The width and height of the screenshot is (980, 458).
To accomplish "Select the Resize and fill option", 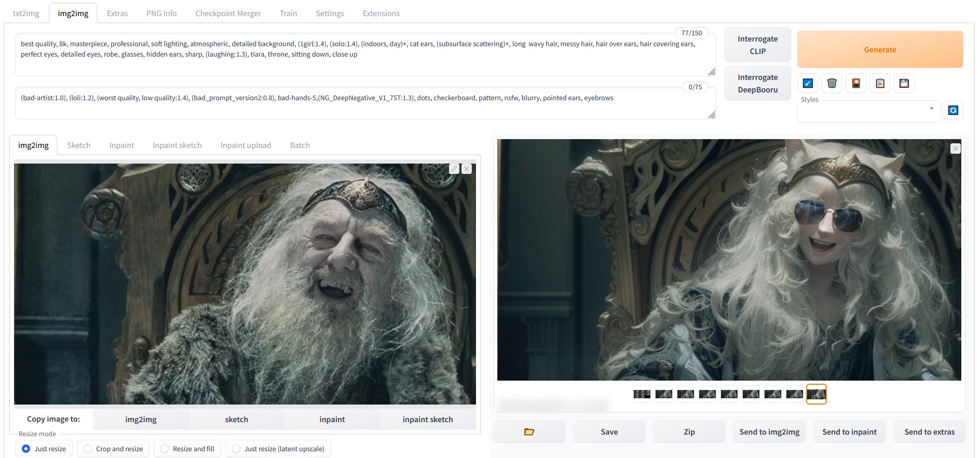I will 187,449.
